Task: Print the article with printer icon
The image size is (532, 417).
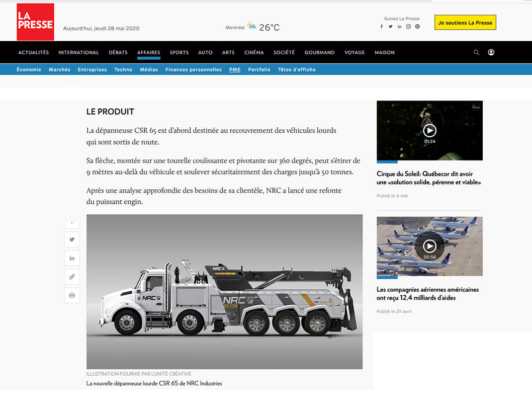Action: click(x=72, y=296)
